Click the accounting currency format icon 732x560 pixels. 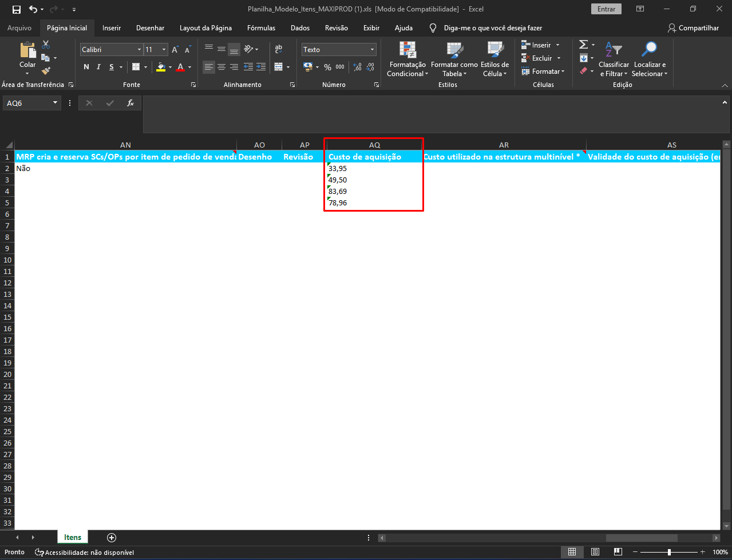(308, 67)
